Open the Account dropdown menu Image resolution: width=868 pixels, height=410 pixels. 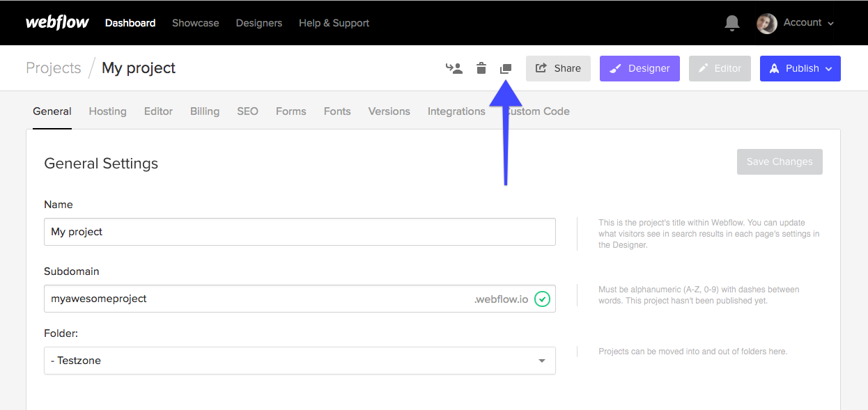pos(808,23)
